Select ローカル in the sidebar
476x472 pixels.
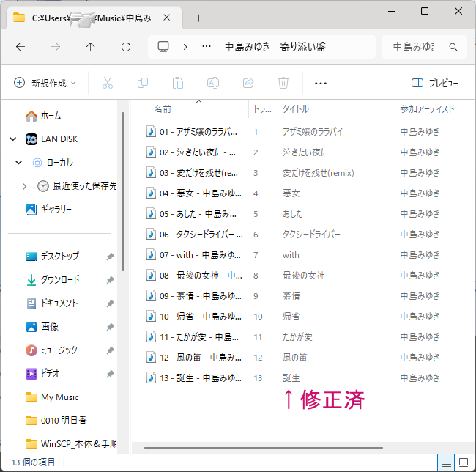(x=53, y=163)
